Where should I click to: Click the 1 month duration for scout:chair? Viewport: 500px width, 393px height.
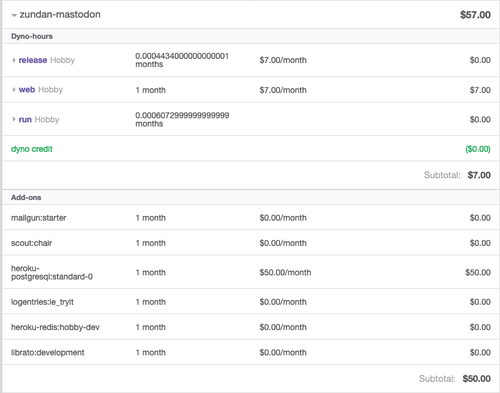tap(151, 243)
